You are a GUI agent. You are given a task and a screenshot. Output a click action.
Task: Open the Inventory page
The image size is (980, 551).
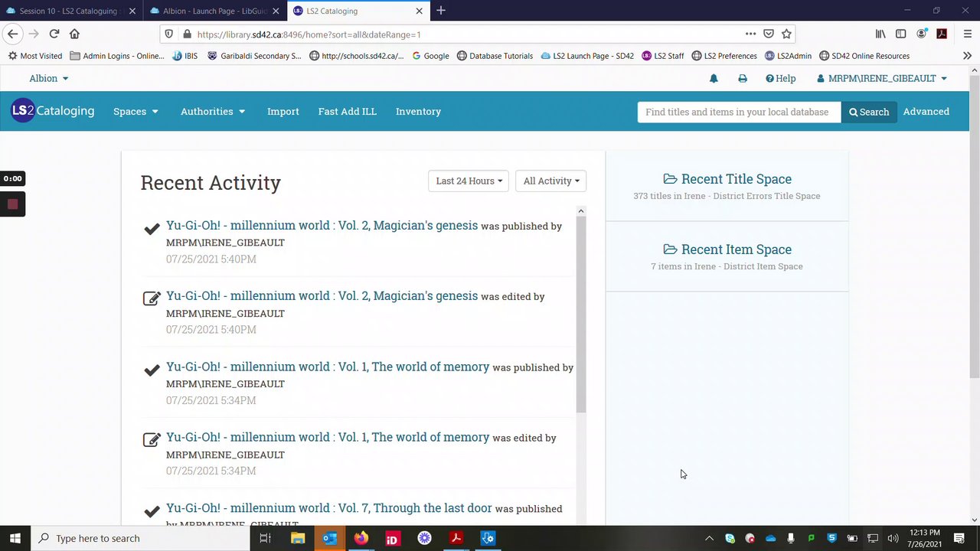click(418, 112)
